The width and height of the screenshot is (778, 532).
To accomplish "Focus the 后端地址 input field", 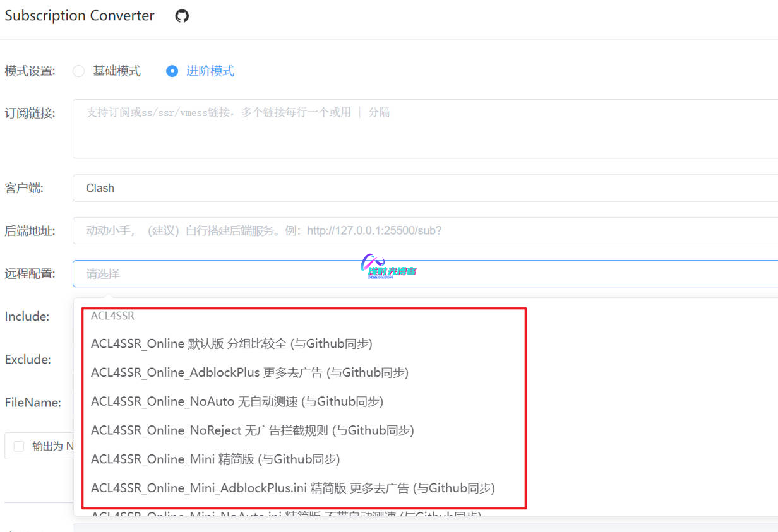I will 423,231.
